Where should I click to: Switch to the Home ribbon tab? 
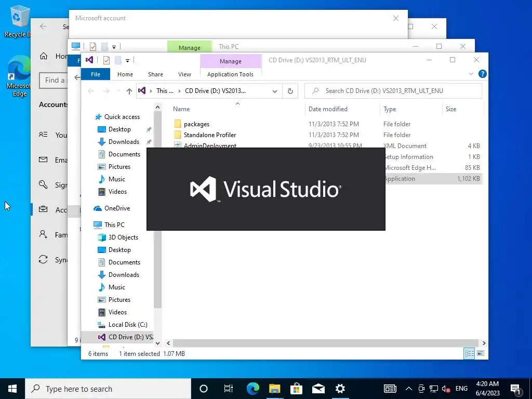pyautogui.click(x=125, y=74)
